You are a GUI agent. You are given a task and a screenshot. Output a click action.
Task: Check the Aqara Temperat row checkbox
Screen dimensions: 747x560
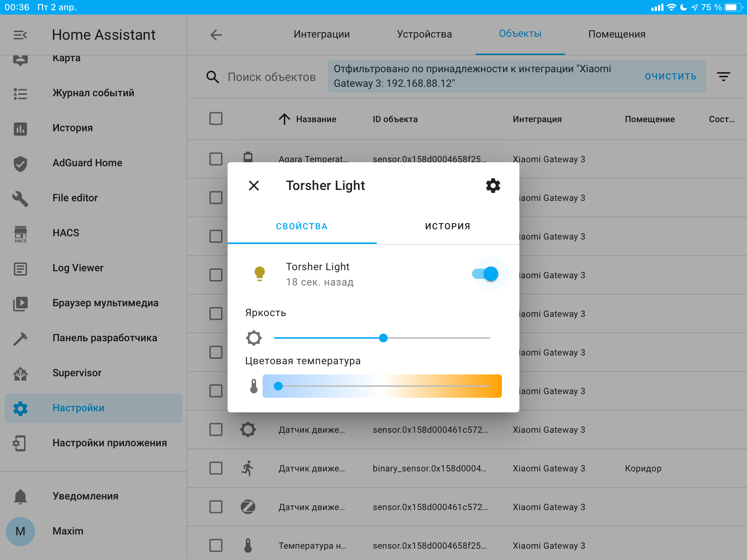coord(216,159)
